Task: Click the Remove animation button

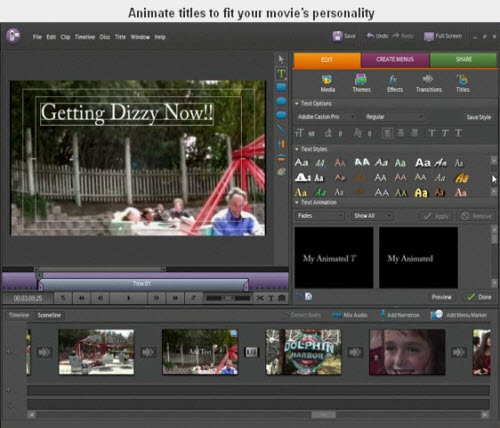Action: [476, 216]
